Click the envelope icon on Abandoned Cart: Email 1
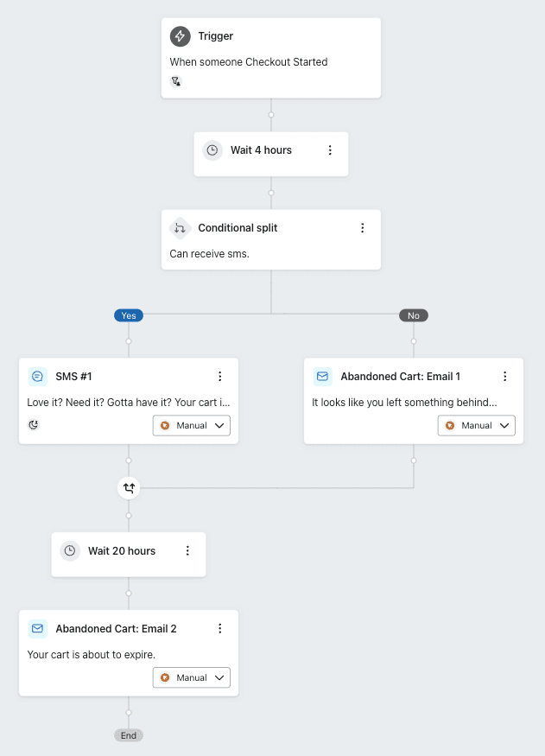Image resolution: width=545 pixels, height=756 pixels. (x=322, y=376)
